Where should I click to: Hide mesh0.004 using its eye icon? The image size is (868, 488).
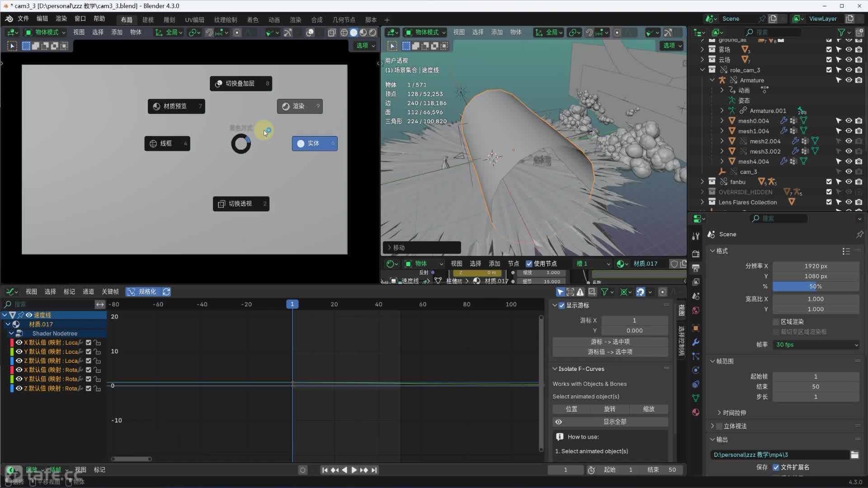click(x=849, y=121)
